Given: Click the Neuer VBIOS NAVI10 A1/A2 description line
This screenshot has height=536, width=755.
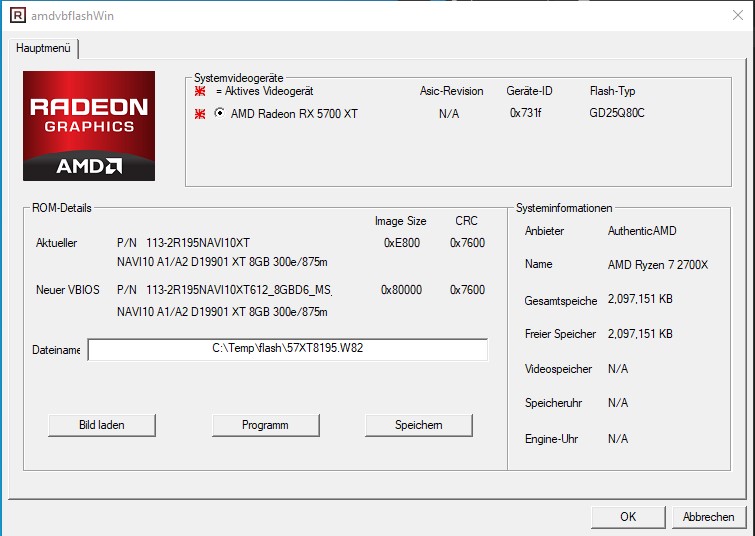Looking at the screenshot, I should click(x=222, y=312).
